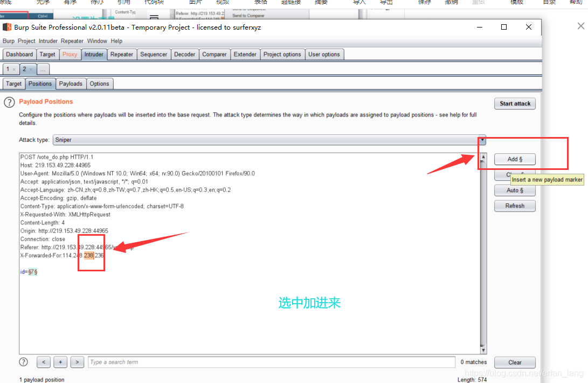Go to next search match
588x383 pixels.
[77, 362]
